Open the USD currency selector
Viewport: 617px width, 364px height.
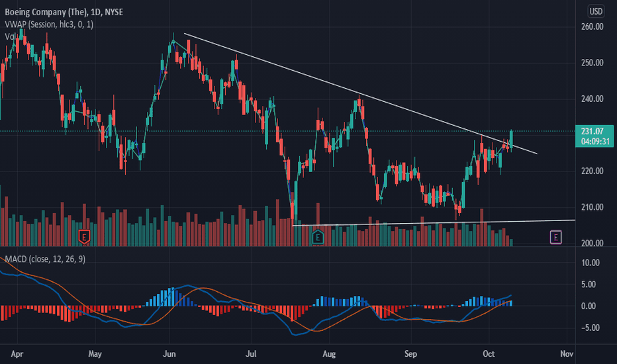pos(595,11)
